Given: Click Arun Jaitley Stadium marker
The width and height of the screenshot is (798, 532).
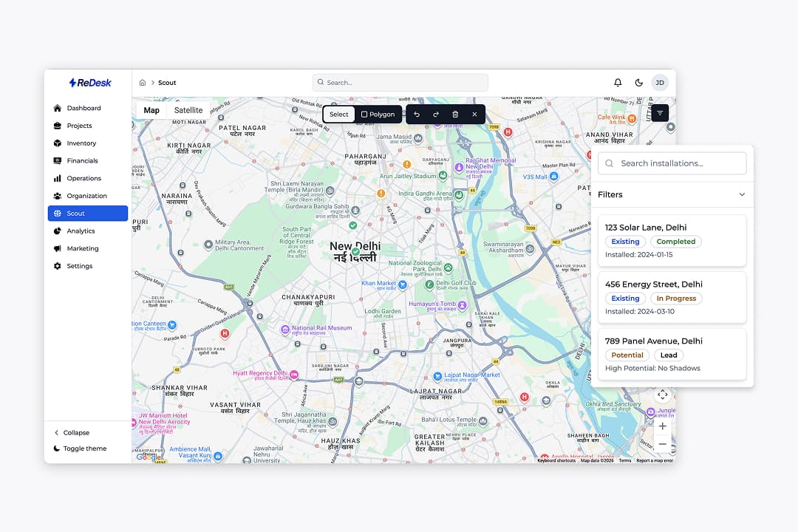Looking at the screenshot, I should pyautogui.click(x=443, y=176).
